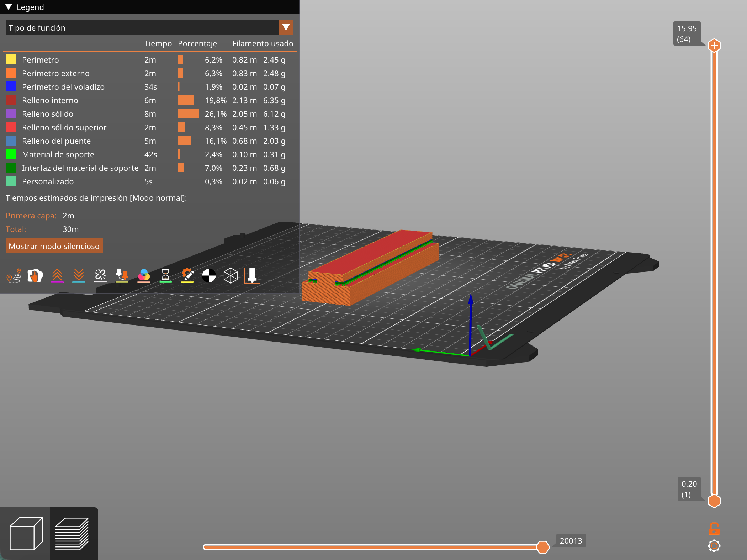
Task: Toggle color changes palette icon
Action: tap(144, 276)
